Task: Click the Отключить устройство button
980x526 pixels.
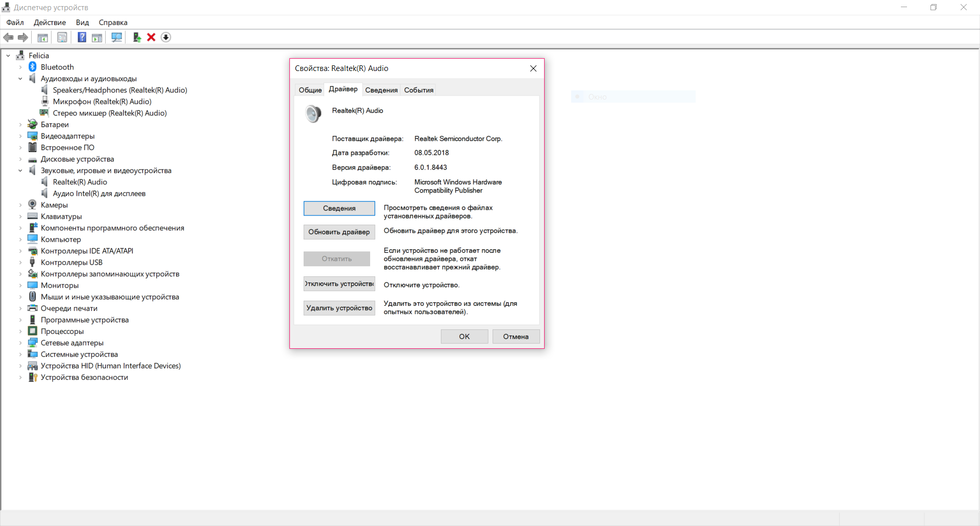Action: [x=339, y=284]
